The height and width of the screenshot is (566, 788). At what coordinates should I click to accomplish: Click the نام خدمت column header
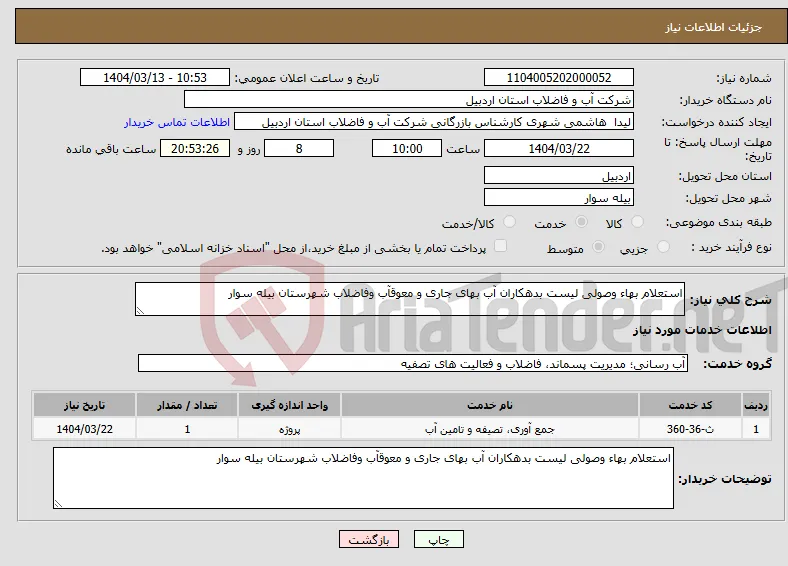(x=490, y=405)
